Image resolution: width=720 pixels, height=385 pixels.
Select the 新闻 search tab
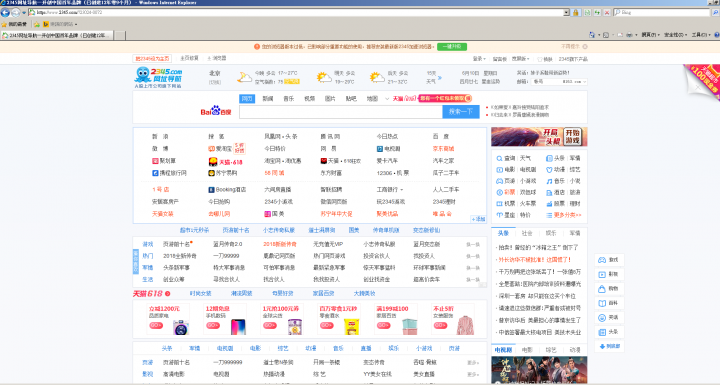(x=268, y=99)
